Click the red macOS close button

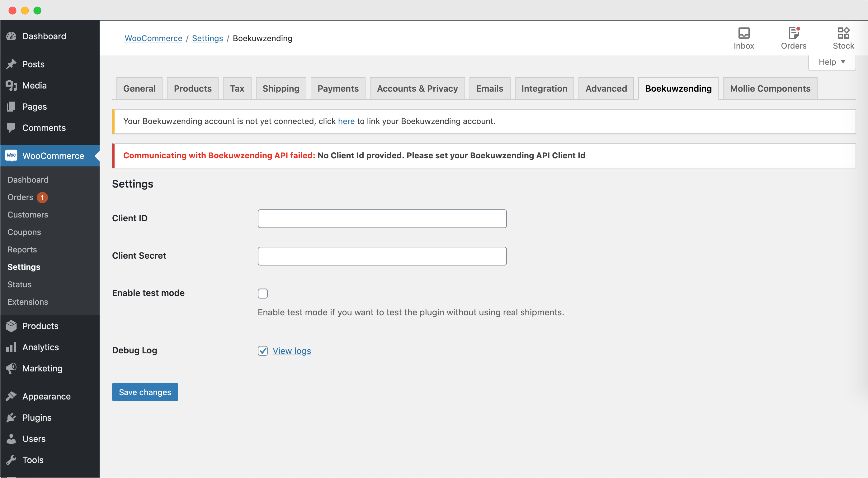12,11
